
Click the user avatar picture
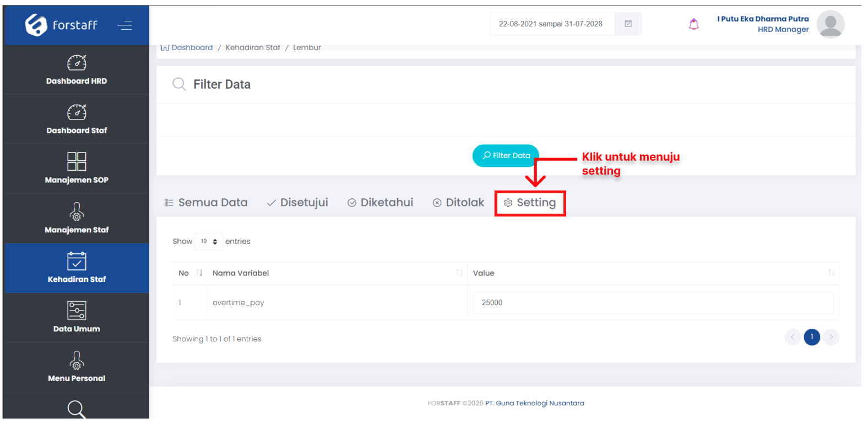831,24
